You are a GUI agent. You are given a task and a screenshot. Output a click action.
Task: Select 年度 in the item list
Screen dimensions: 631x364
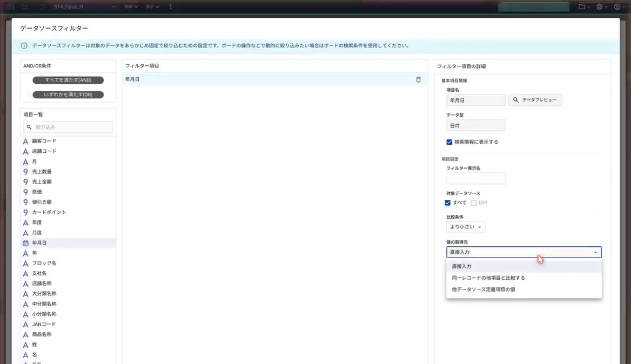coord(68,223)
